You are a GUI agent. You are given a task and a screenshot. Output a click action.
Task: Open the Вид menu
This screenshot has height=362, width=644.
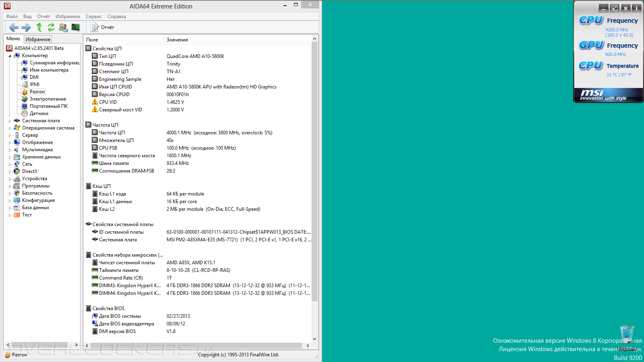pos(27,16)
